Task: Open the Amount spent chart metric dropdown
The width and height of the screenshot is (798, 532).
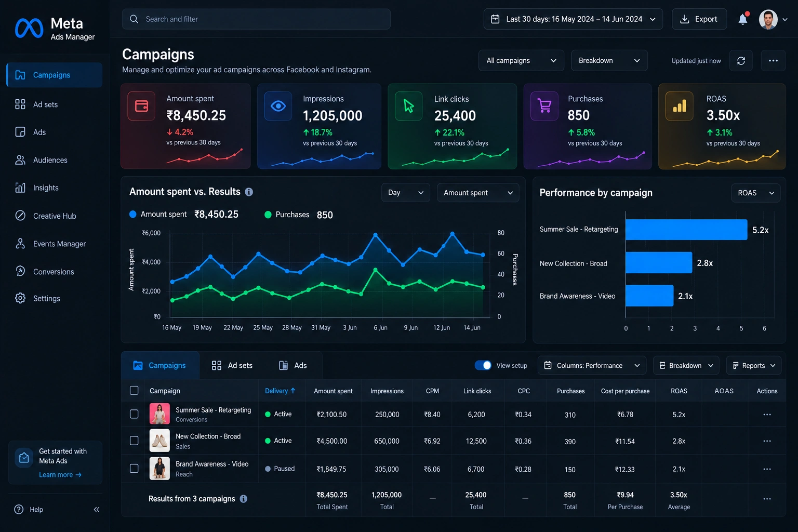Action: 478,193
